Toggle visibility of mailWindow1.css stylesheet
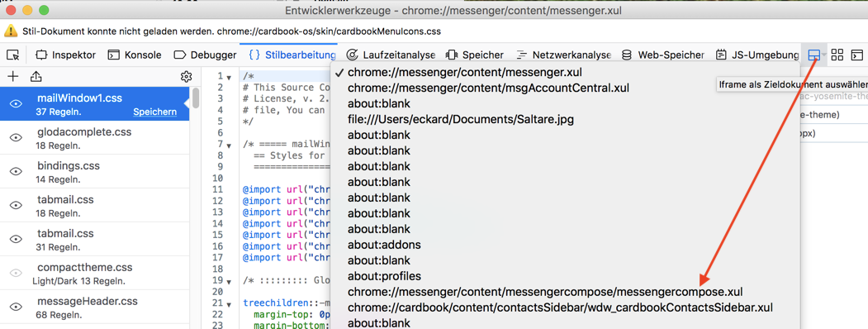This screenshot has width=868, height=329. [17, 104]
